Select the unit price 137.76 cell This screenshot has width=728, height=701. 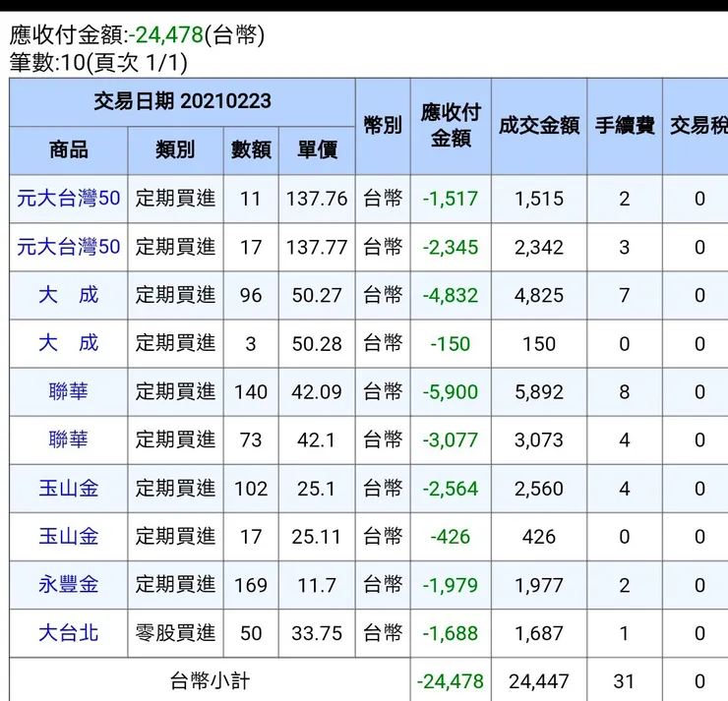(x=317, y=199)
